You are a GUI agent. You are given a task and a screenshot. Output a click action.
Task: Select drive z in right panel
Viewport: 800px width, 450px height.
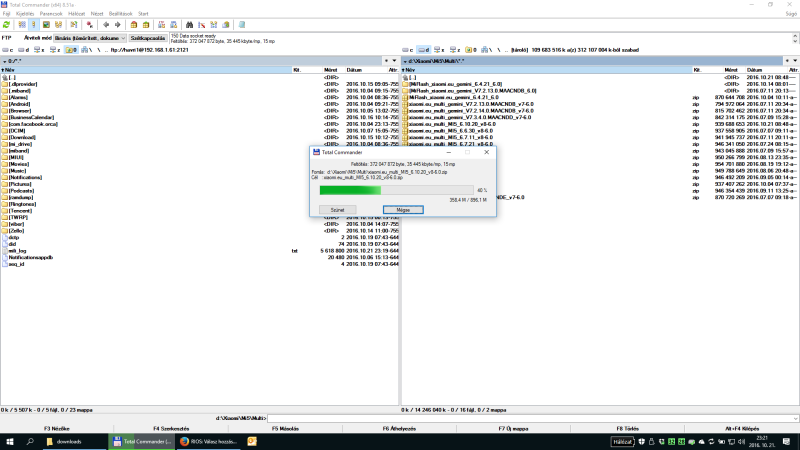pos(455,50)
